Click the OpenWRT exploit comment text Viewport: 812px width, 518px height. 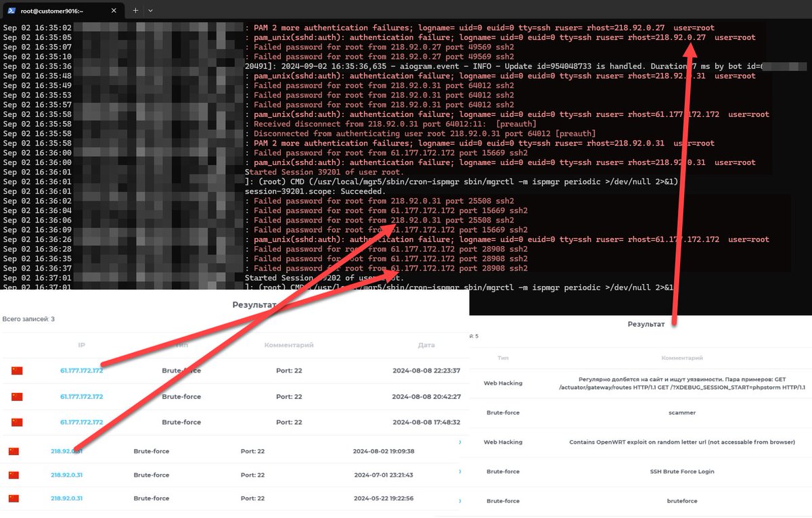(682, 442)
